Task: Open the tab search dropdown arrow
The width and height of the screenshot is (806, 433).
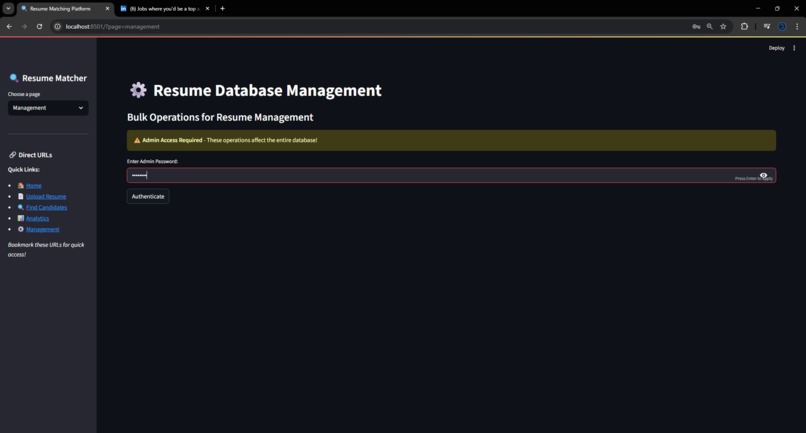Action: [x=8, y=9]
